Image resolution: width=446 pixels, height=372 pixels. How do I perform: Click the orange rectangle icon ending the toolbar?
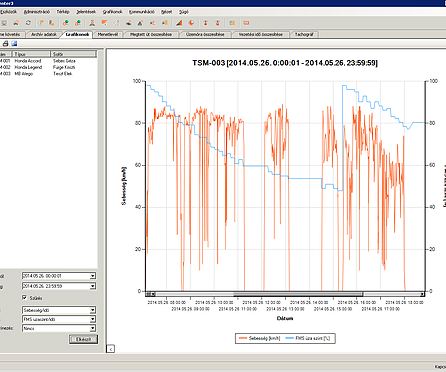[246, 23]
